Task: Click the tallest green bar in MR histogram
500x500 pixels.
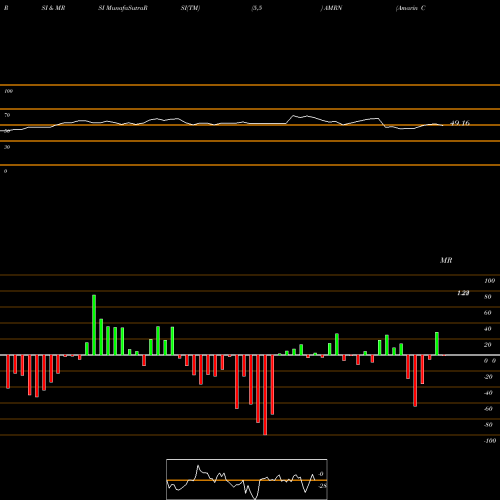Action: (x=94, y=325)
